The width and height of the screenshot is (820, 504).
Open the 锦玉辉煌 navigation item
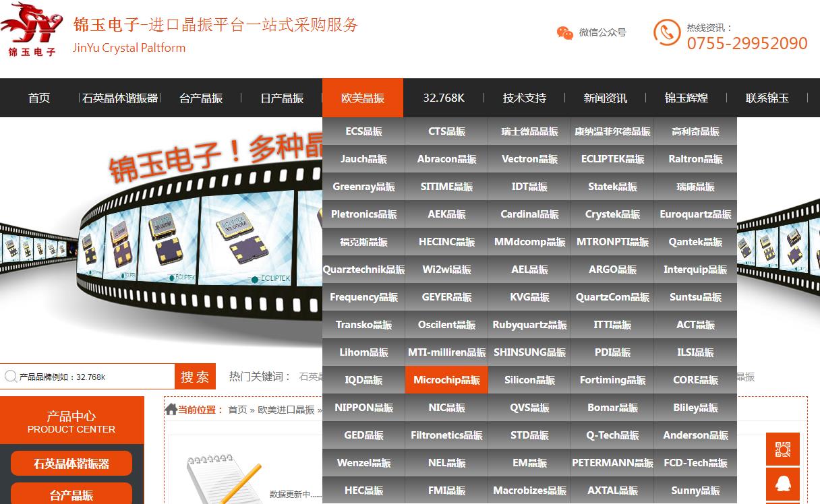[x=686, y=98]
